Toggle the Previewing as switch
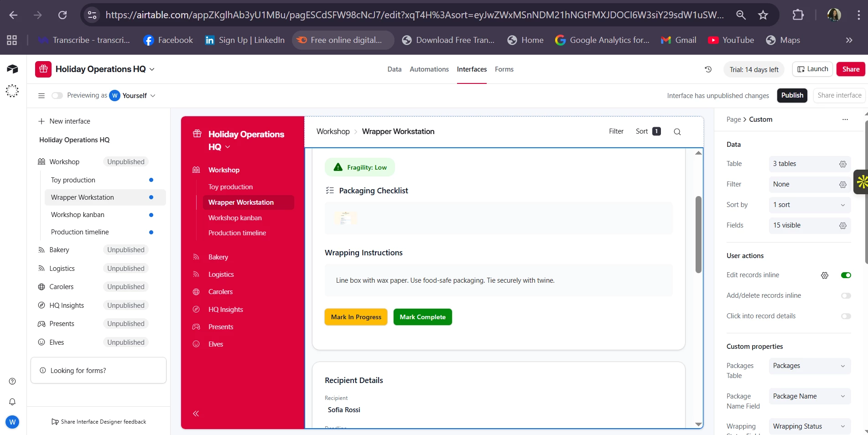Screen dimensions: 868x435 point(57,96)
